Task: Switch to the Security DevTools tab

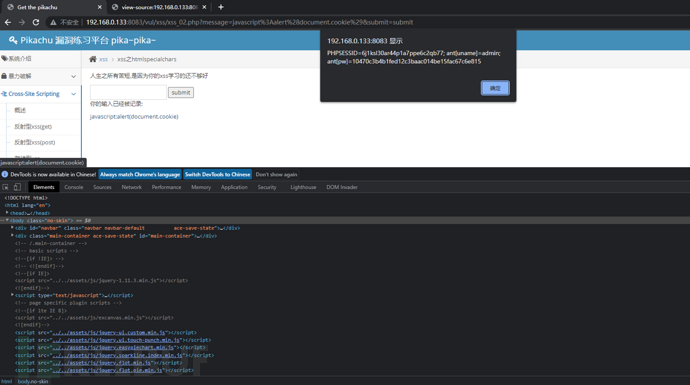Action: click(x=267, y=187)
